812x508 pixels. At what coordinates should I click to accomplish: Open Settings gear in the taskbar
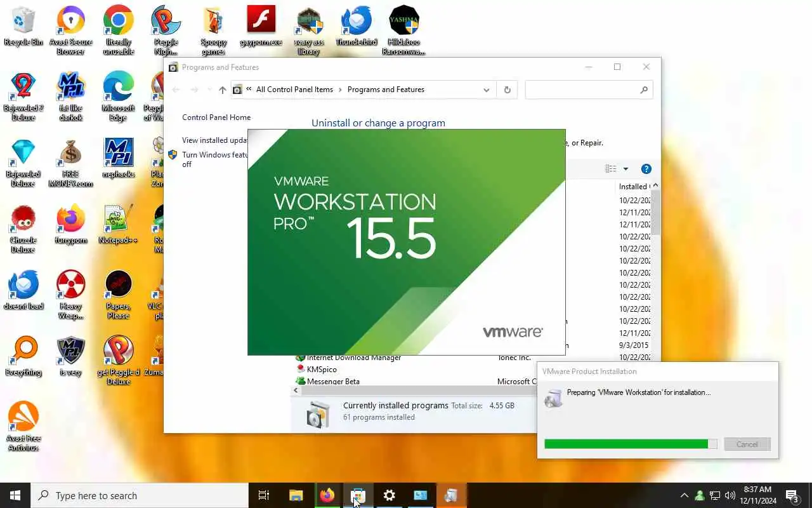point(389,495)
